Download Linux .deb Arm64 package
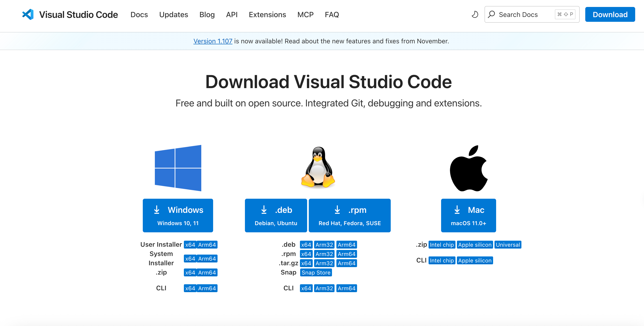The height and width of the screenshot is (326, 644). (x=347, y=245)
